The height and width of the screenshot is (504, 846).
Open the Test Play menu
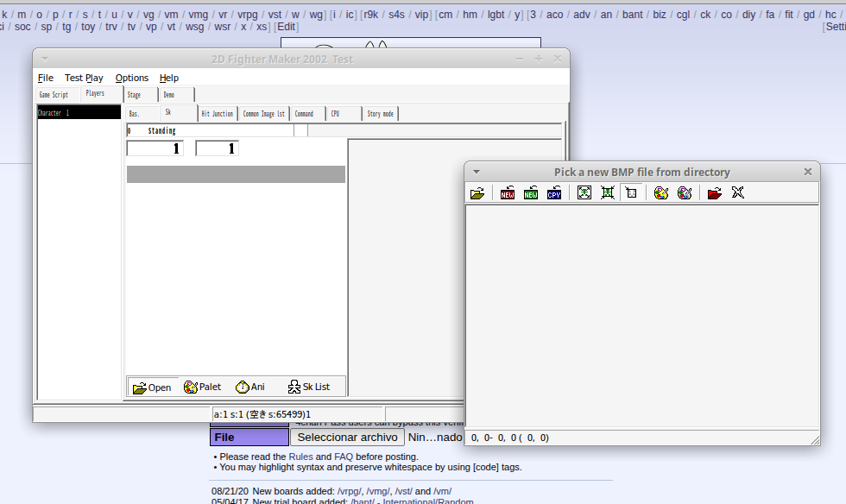coord(84,78)
